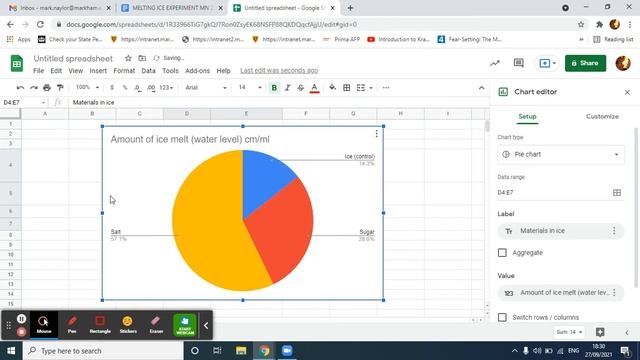Open the fill color picker
640x360 pixels.
click(333, 88)
